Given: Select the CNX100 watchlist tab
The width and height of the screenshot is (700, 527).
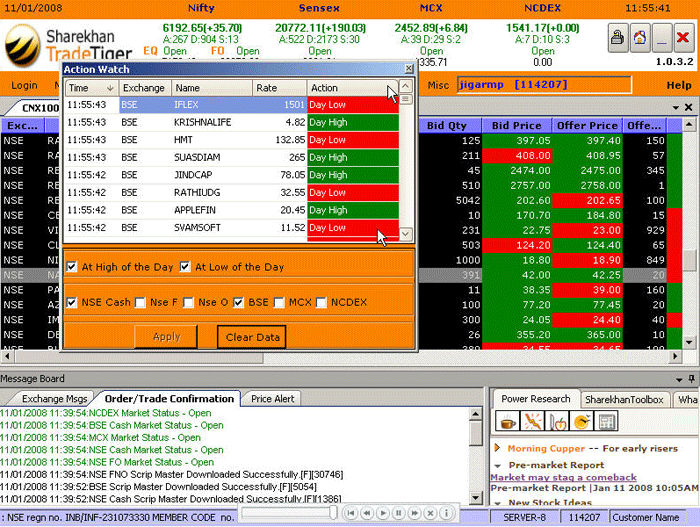Looking at the screenshot, I should click(x=39, y=108).
